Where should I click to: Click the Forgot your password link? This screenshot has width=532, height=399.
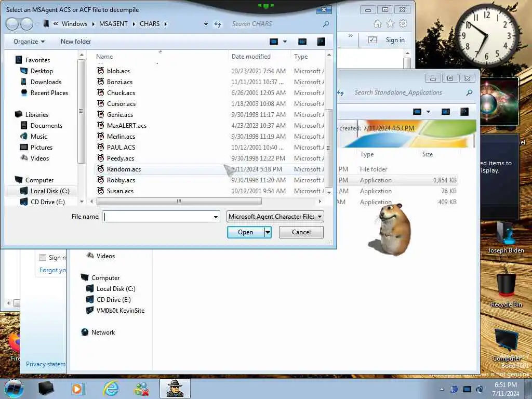coord(52,270)
